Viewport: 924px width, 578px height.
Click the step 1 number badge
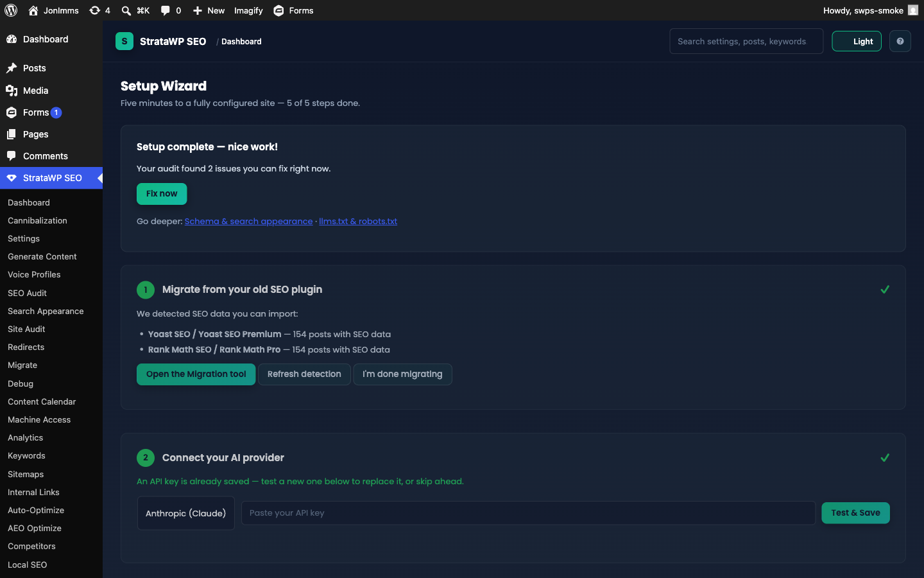point(146,290)
